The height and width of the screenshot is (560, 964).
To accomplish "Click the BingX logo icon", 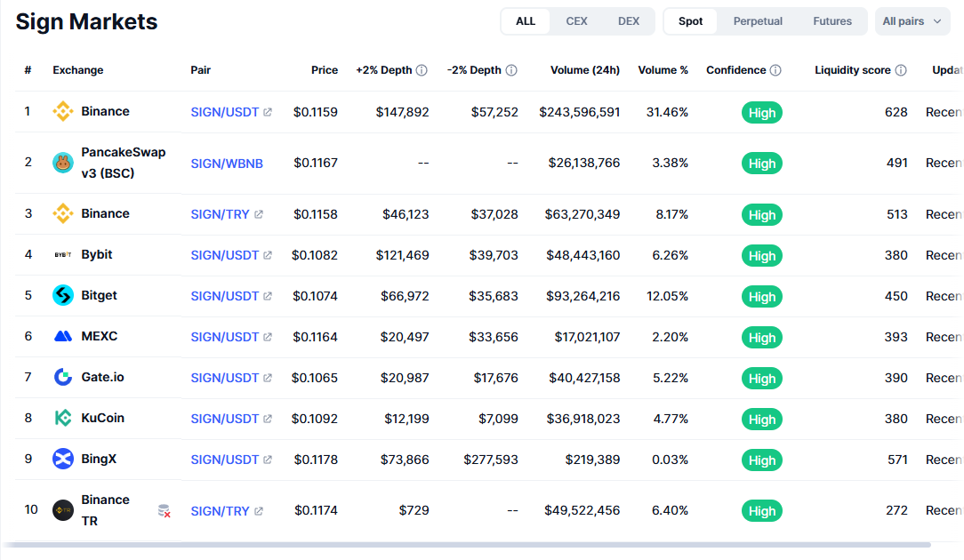I will point(63,459).
